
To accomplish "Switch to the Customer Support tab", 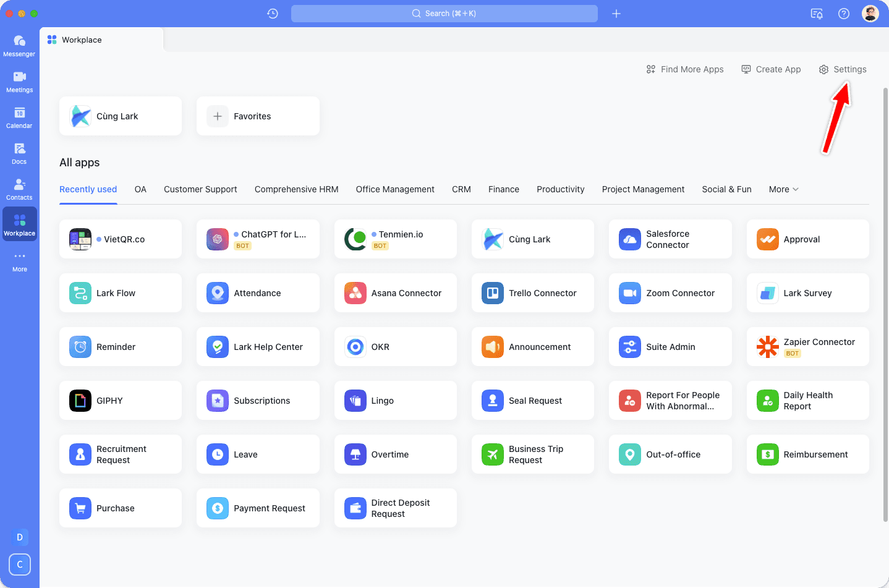I will 200,189.
